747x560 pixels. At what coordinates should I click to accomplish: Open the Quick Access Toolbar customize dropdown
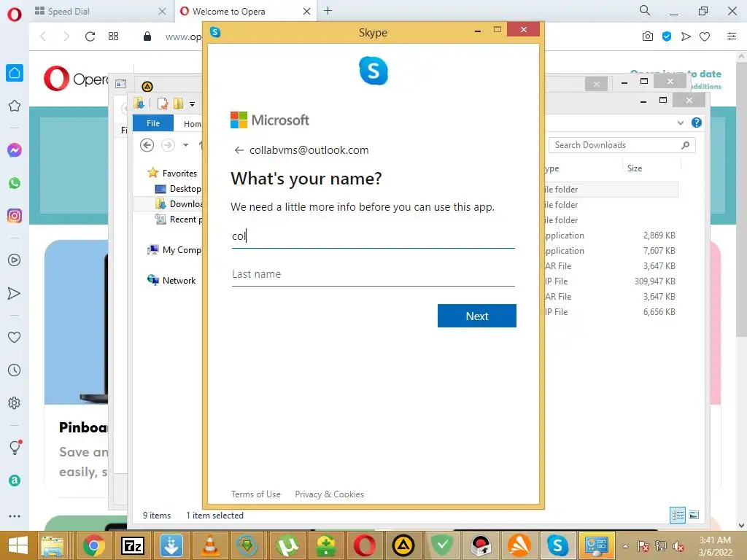point(192,104)
